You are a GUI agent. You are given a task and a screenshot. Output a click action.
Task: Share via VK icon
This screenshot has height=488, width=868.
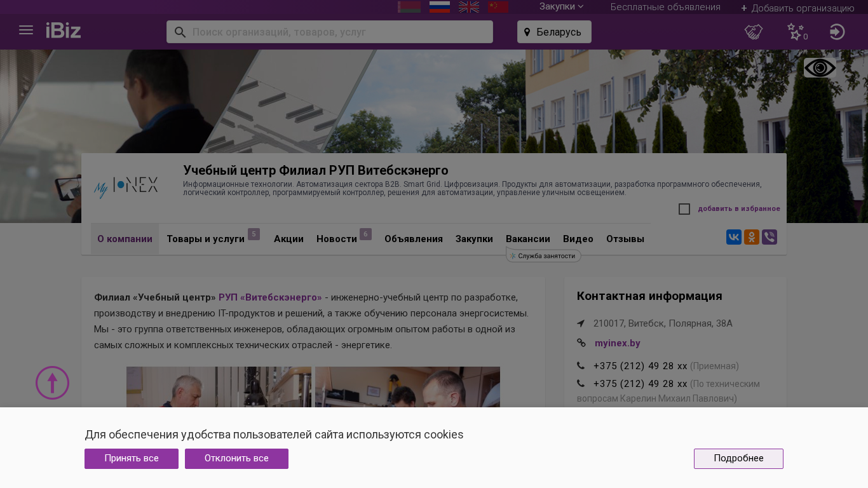(734, 237)
